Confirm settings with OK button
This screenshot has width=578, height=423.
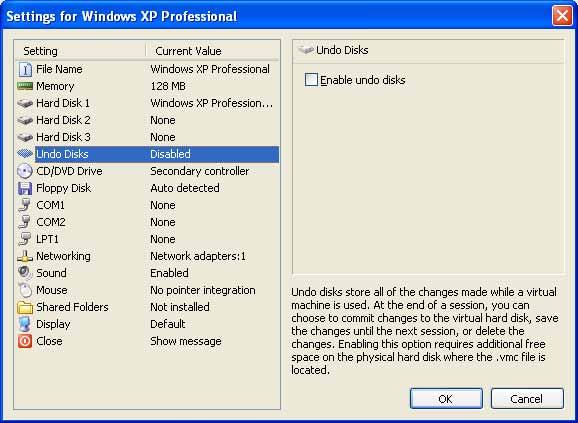[446, 399]
